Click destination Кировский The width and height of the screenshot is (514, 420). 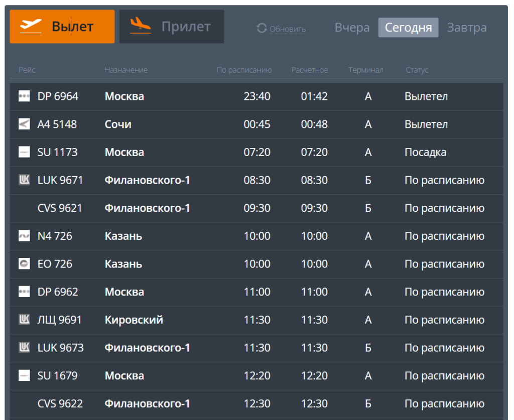pos(134,320)
